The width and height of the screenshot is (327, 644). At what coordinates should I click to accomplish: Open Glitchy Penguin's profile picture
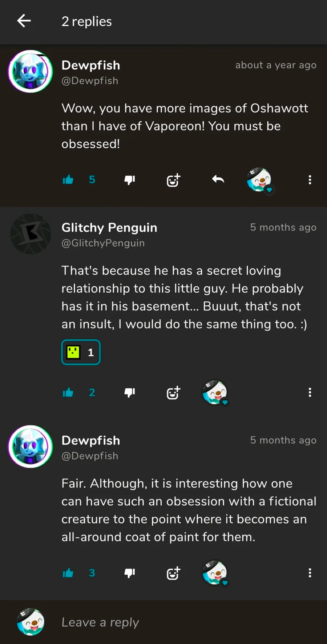pyautogui.click(x=31, y=234)
